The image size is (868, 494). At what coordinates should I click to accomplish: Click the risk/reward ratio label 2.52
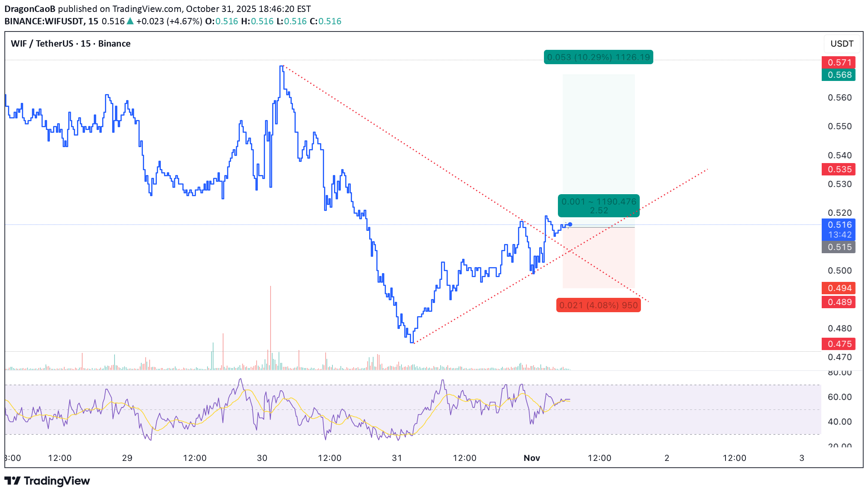(599, 211)
